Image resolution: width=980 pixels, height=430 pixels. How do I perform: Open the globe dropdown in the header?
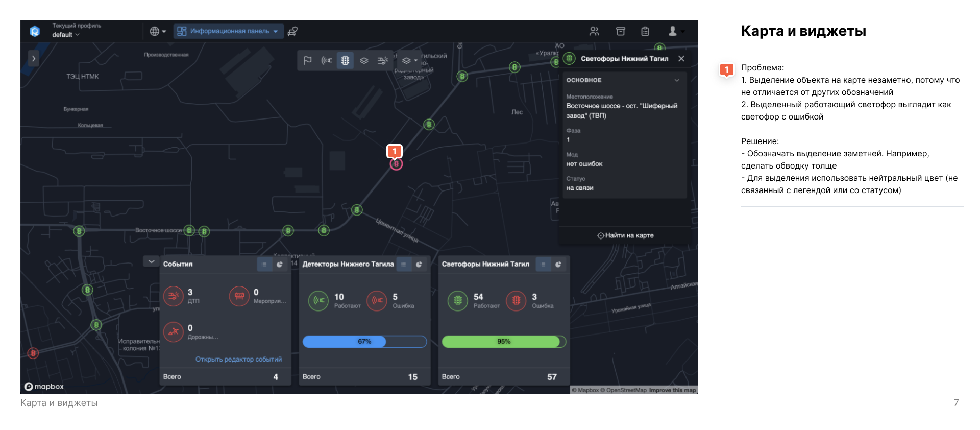pos(158,31)
